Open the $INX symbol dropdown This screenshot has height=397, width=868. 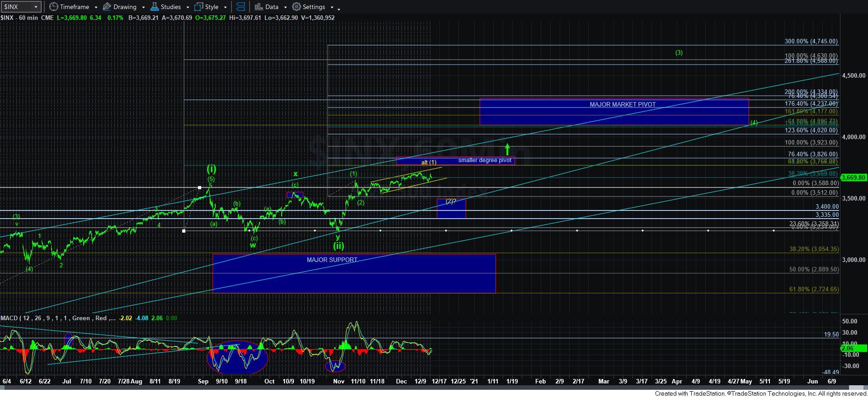click(36, 7)
